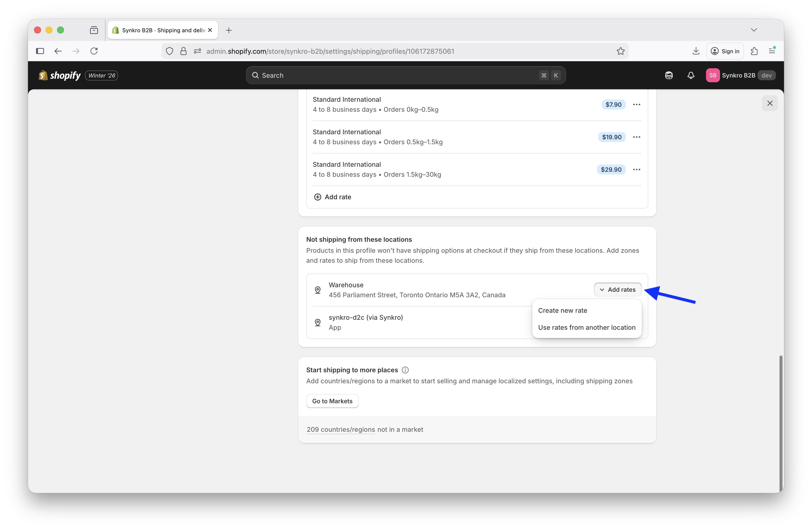
Task: Open options menu for $29.90 rate
Action: click(636, 169)
